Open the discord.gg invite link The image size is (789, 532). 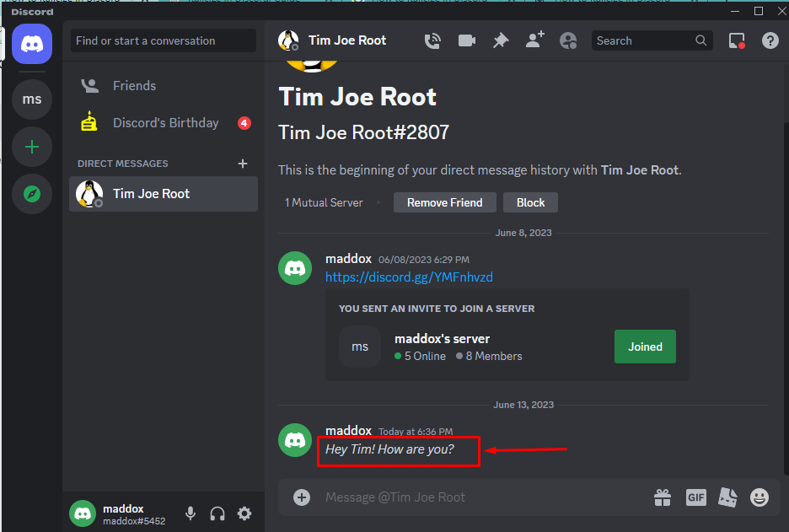point(409,277)
